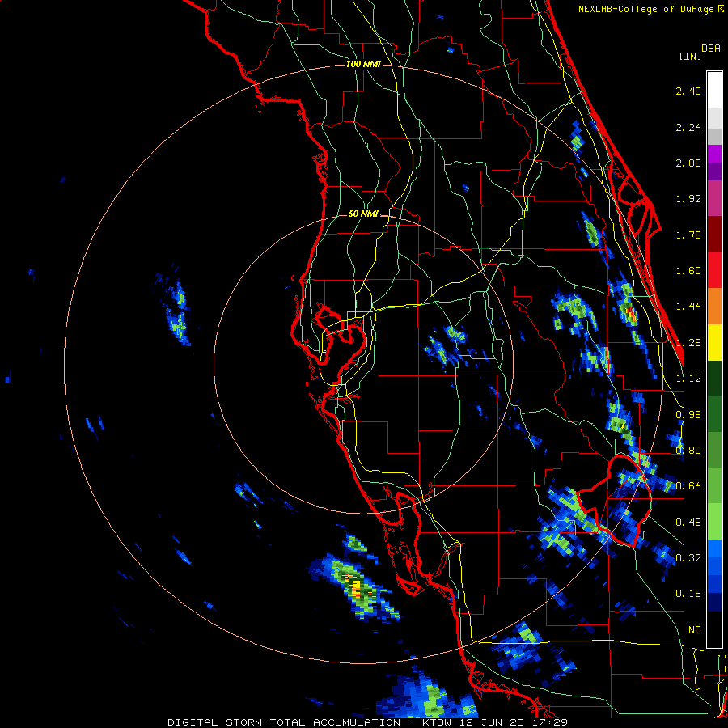Pick the darkest green legend swatch
This screenshot has height=728, width=728.
pyautogui.click(x=714, y=379)
